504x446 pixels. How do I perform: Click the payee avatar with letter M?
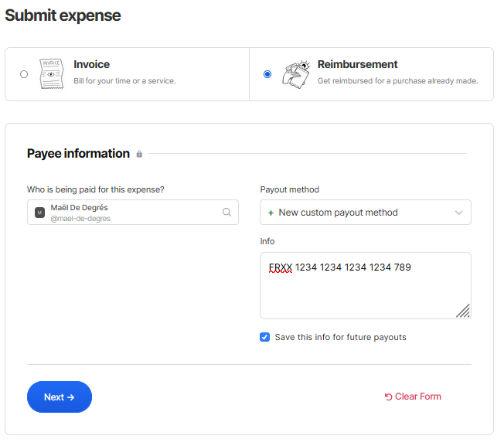point(40,213)
